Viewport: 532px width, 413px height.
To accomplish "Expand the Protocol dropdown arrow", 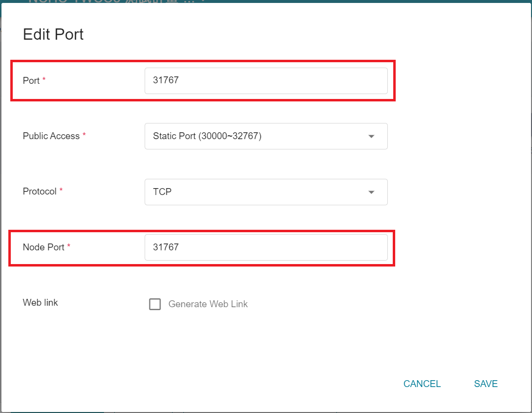I will click(x=371, y=192).
